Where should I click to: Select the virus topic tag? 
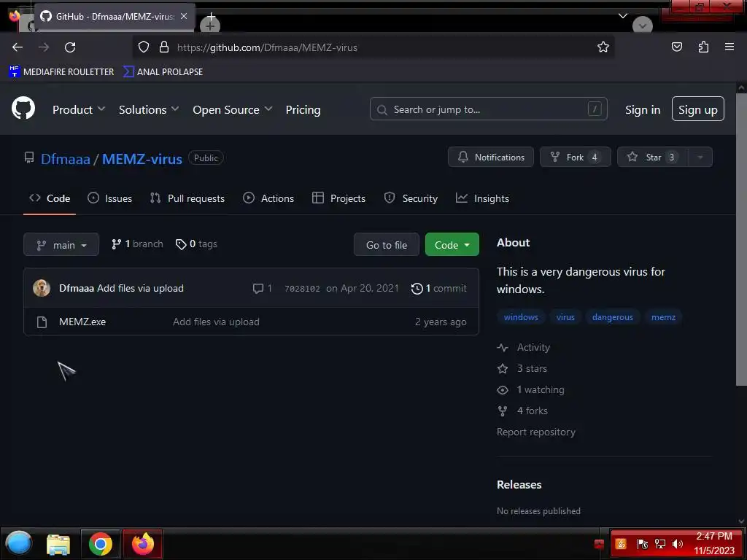(x=565, y=317)
